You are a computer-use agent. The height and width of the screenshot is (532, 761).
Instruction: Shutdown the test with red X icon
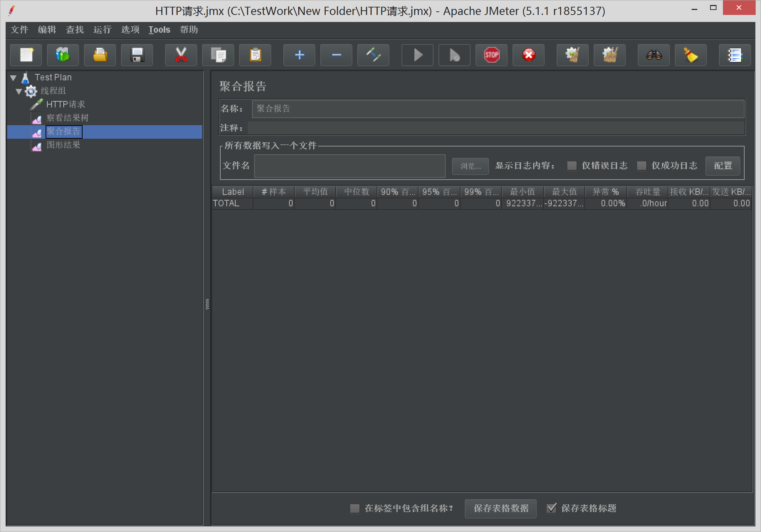pos(528,55)
